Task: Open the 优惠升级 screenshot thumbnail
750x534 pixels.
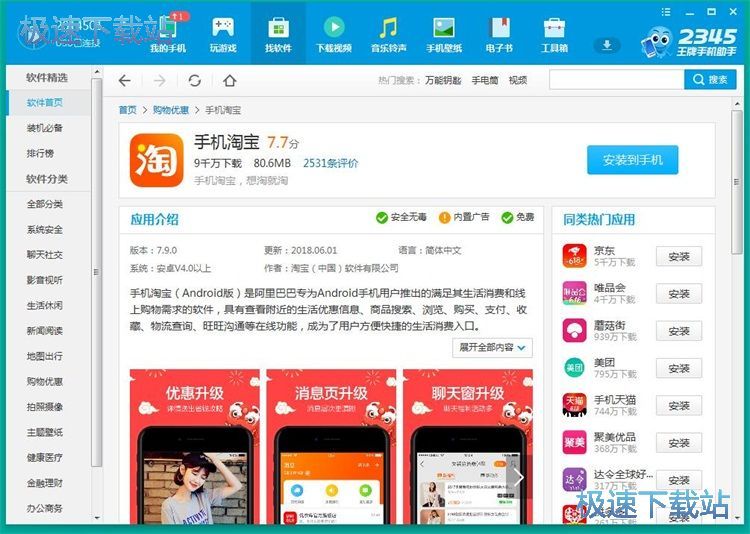Action: coord(195,446)
